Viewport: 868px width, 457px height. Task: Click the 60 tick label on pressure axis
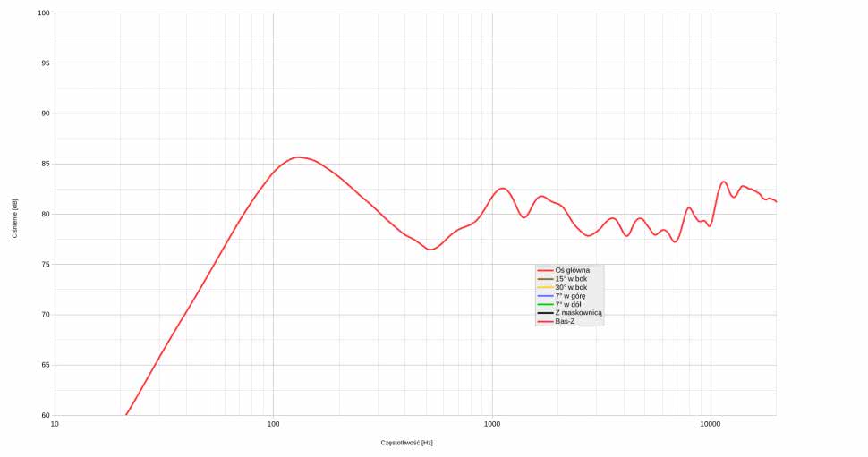[x=45, y=415]
